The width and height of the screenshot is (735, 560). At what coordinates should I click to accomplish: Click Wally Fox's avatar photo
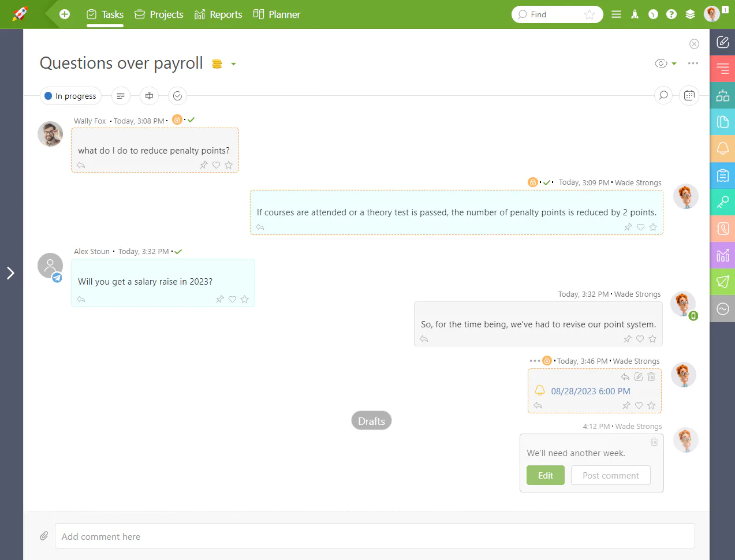point(50,134)
